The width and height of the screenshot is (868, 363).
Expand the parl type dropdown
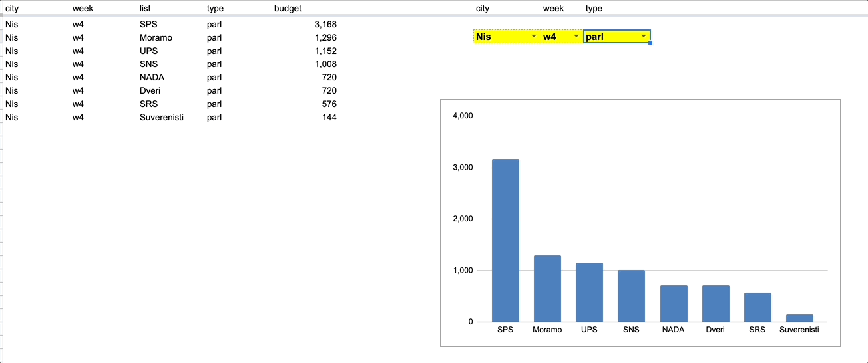tap(644, 37)
